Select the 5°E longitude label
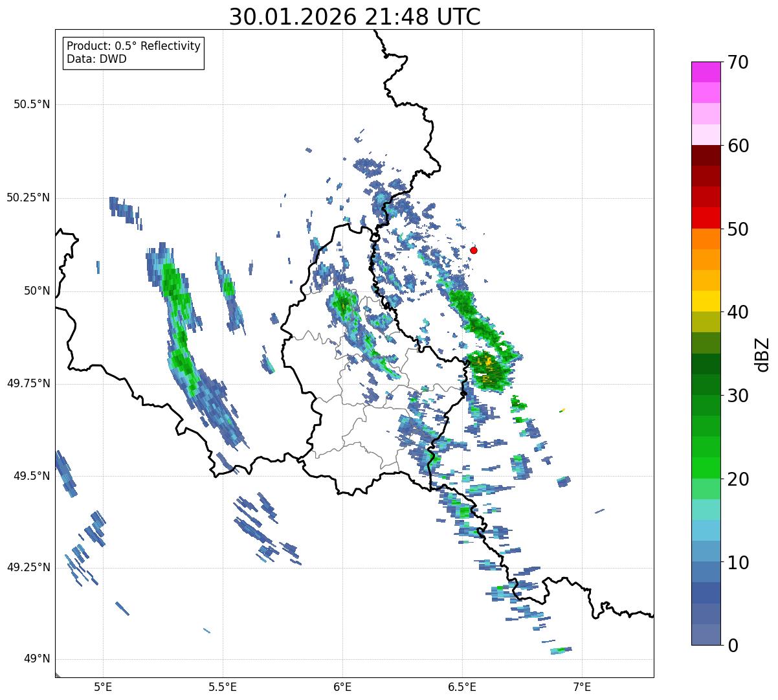Image resolution: width=778 pixels, height=700 pixels. click(x=103, y=686)
